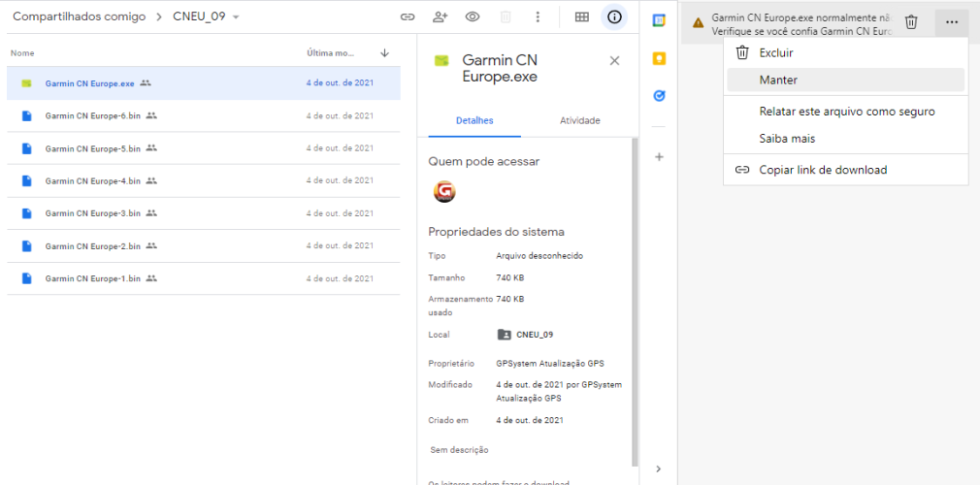980x485 pixels.
Task: Click the GPSystem owner avatar under Quem pode acessar
Action: 444,191
